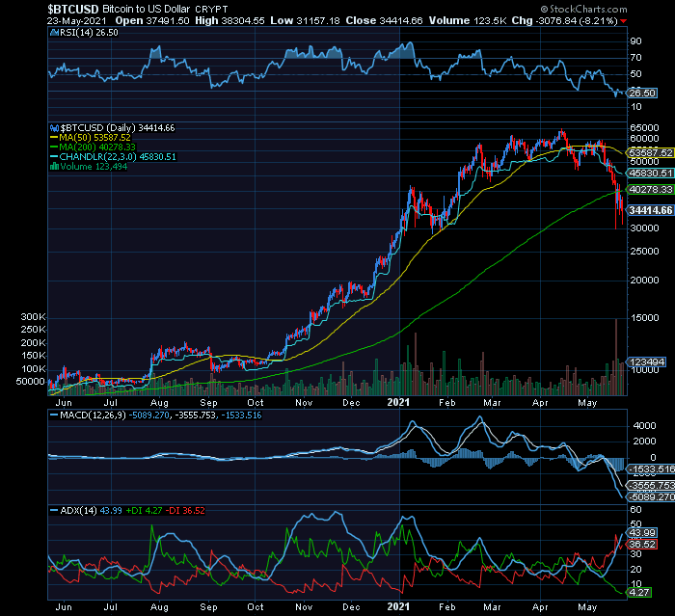Click the 23-May-2021 date

coord(76,21)
